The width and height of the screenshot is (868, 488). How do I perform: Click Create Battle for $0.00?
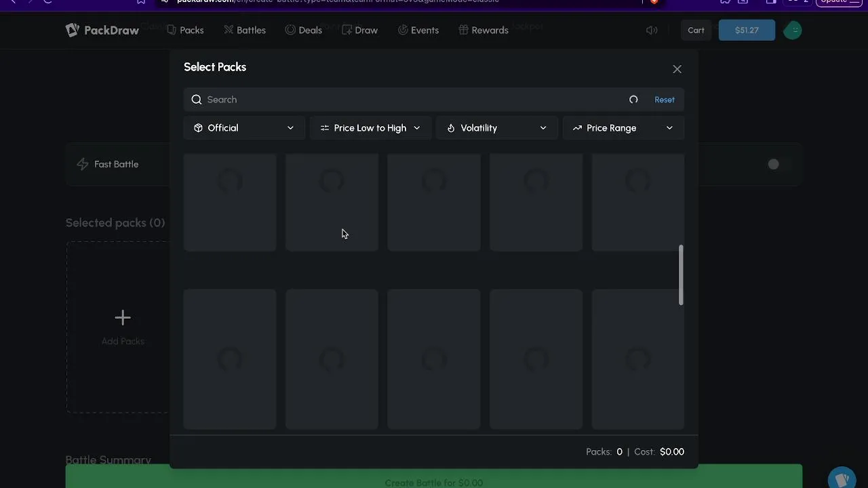pyautogui.click(x=434, y=476)
